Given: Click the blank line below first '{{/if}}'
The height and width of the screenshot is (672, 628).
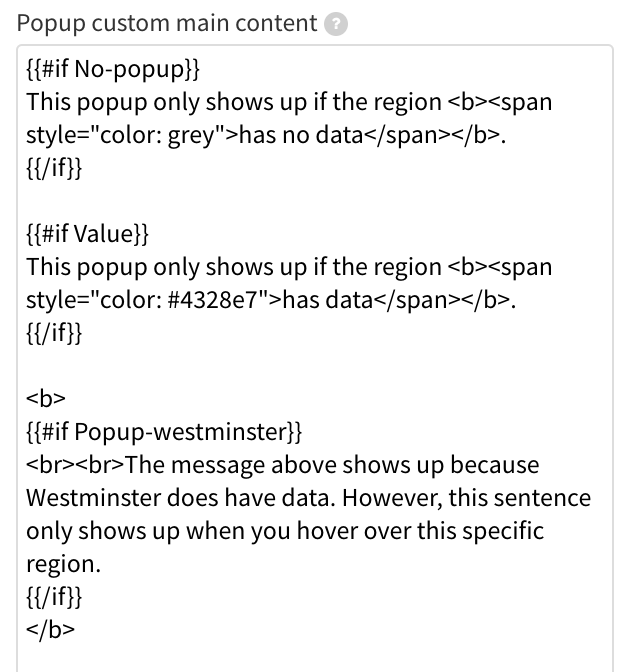Looking at the screenshot, I should [x=315, y=201].
